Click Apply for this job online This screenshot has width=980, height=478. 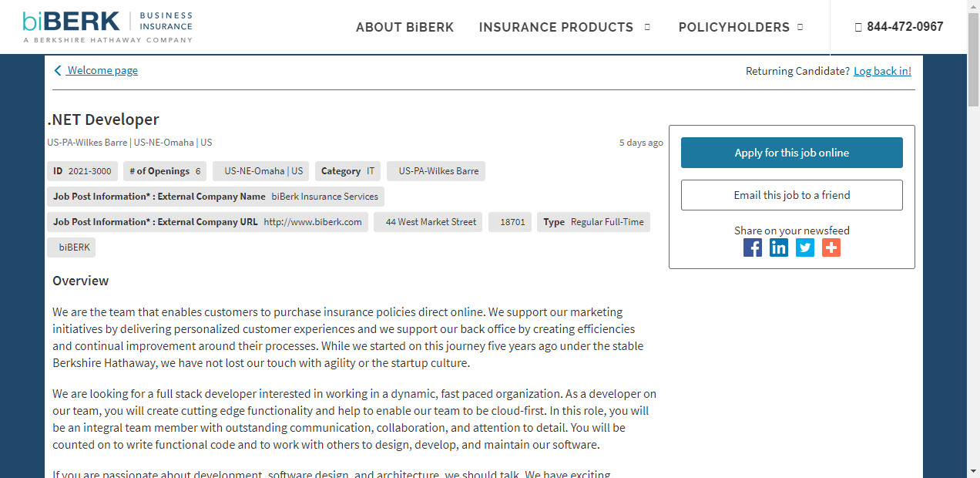pyautogui.click(x=792, y=153)
